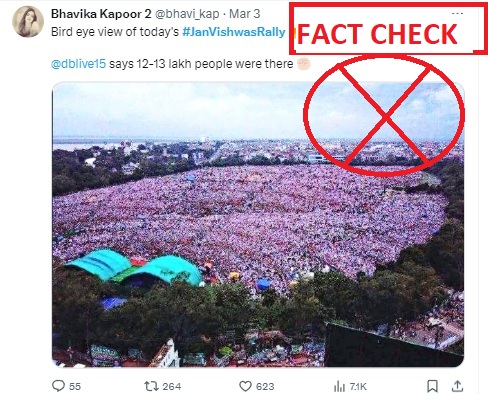Click the reply speech bubble icon
The height and width of the screenshot is (408, 488).
click(58, 386)
